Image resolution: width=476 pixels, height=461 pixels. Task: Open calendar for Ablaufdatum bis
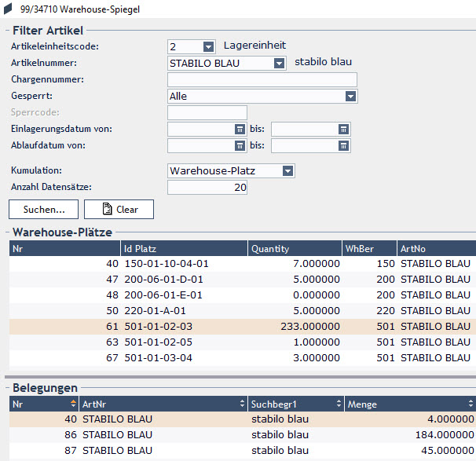click(x=343, y=145)
